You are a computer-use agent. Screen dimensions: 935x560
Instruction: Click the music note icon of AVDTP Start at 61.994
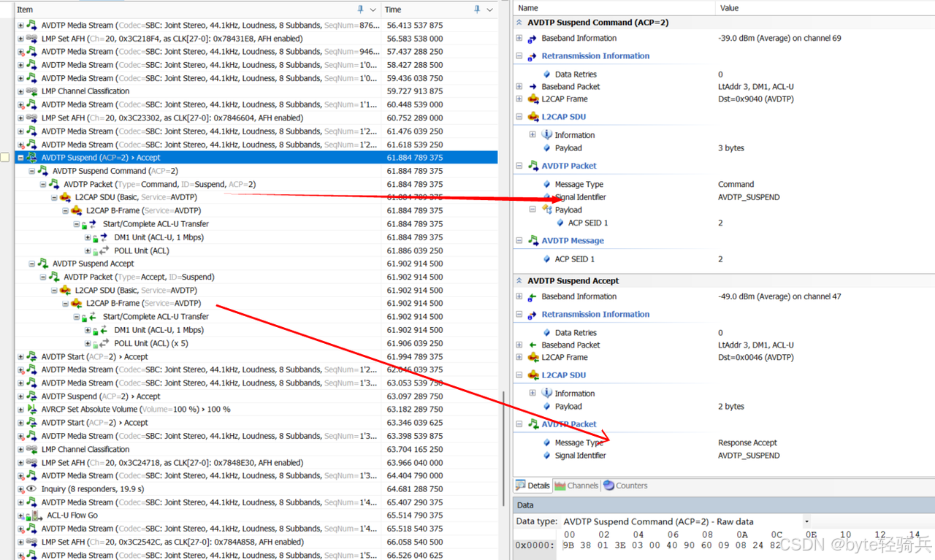[x=31, y=357]
